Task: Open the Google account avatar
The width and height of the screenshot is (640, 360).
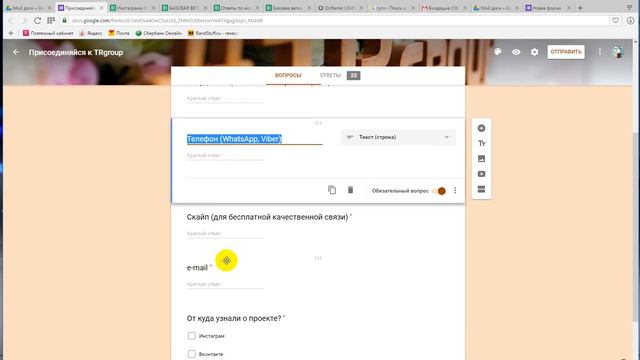Action: coord(618,52)
